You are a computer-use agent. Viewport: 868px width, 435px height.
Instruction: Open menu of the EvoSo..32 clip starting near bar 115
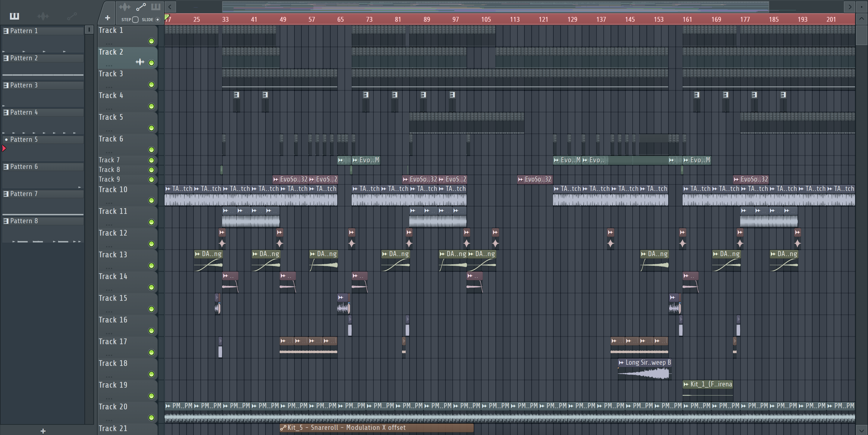521,179
